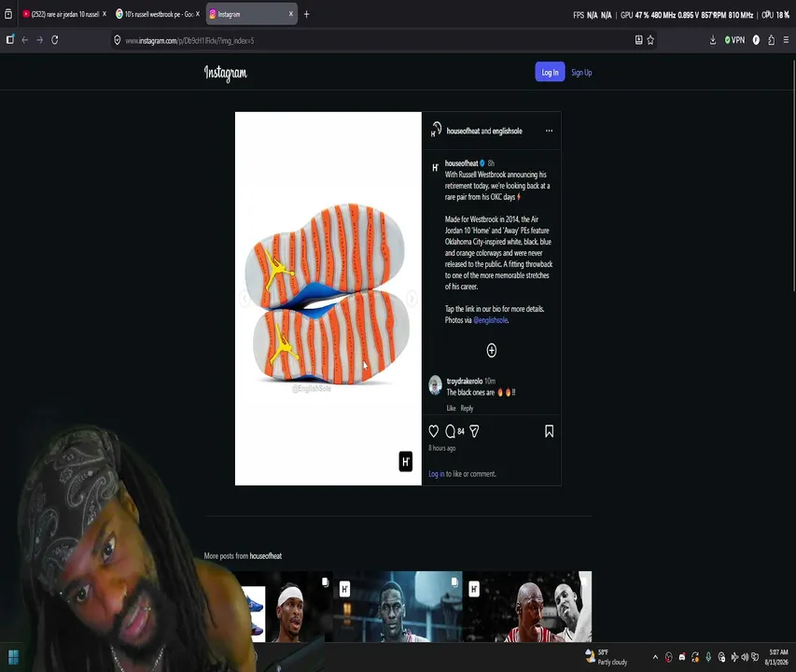Click the @englishsole mention in the caption

tap(491, 320)
